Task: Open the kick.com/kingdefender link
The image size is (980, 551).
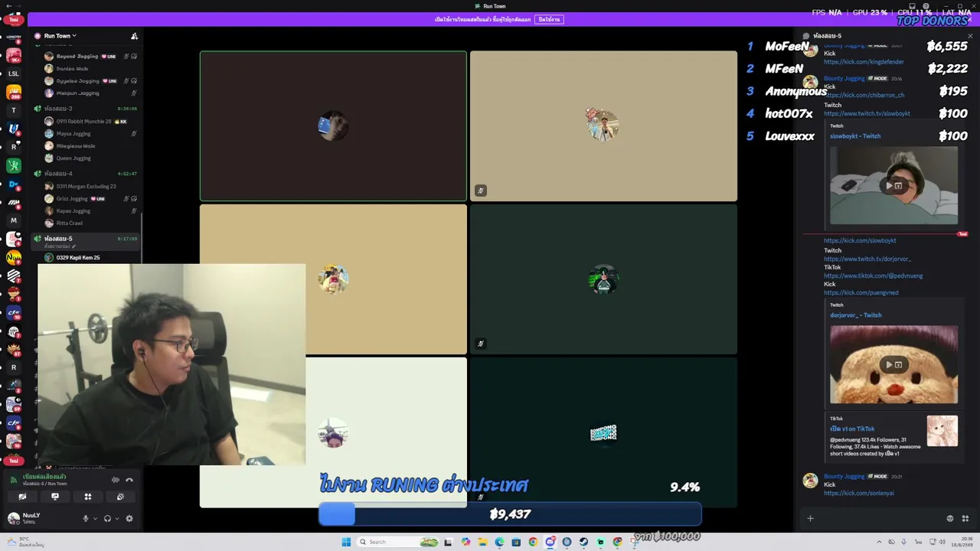Action: 864,62
